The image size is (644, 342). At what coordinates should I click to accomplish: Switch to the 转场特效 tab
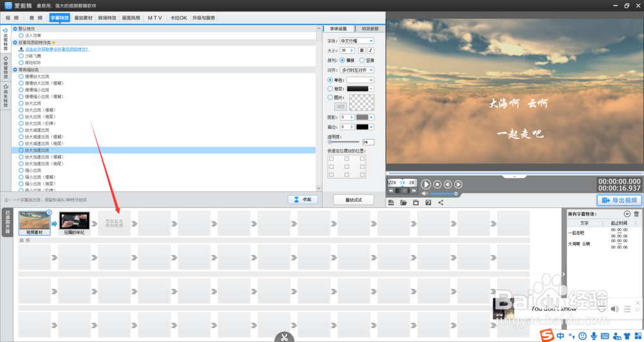click(x=107, y=18)
